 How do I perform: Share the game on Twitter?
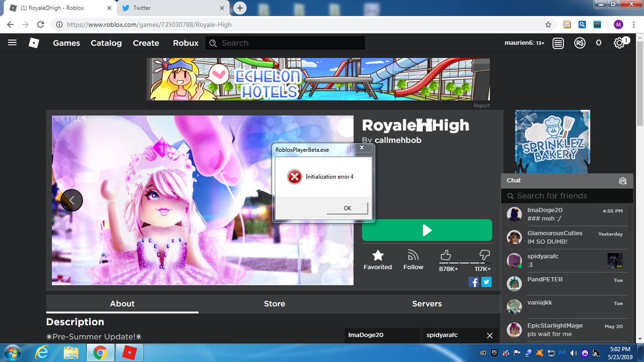(486, 282)
